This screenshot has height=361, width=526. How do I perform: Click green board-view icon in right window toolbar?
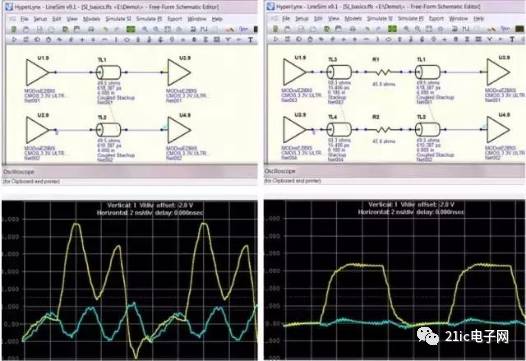(392, 29)
